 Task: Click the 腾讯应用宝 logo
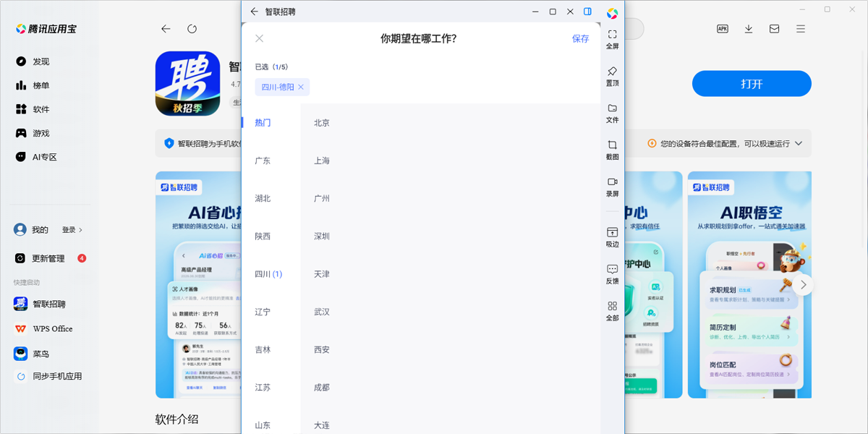[x=46, y=29]
